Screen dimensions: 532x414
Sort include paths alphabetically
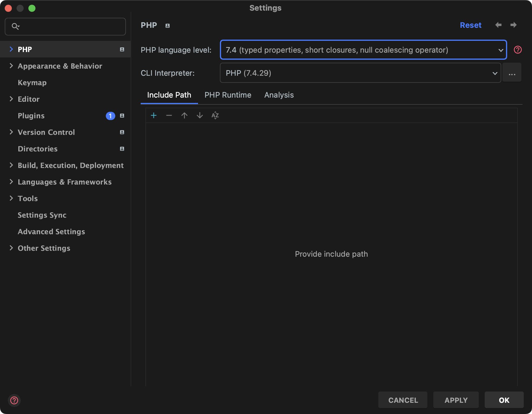[215, 115]
